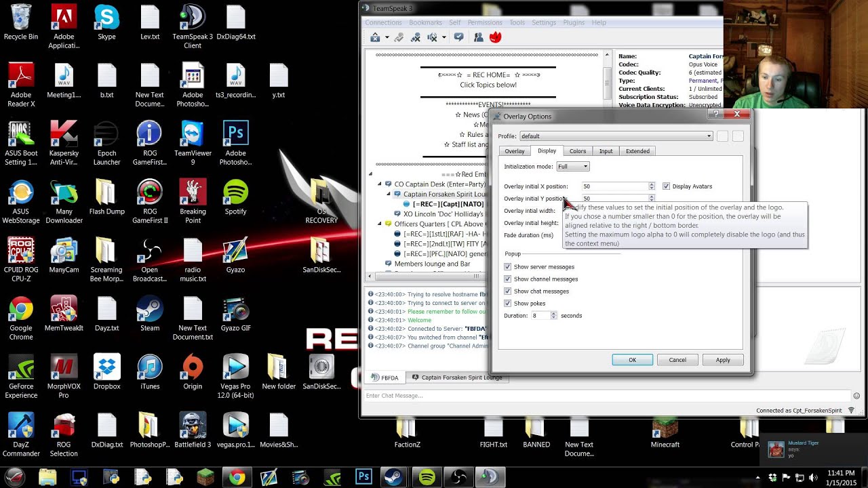Uncheck the Display Avatars checkbox

[x=666, y=186]
